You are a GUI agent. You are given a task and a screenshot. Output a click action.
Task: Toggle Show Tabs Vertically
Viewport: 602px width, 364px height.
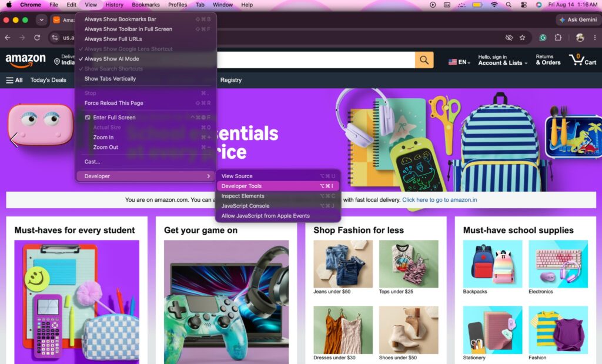click(145, 79)
